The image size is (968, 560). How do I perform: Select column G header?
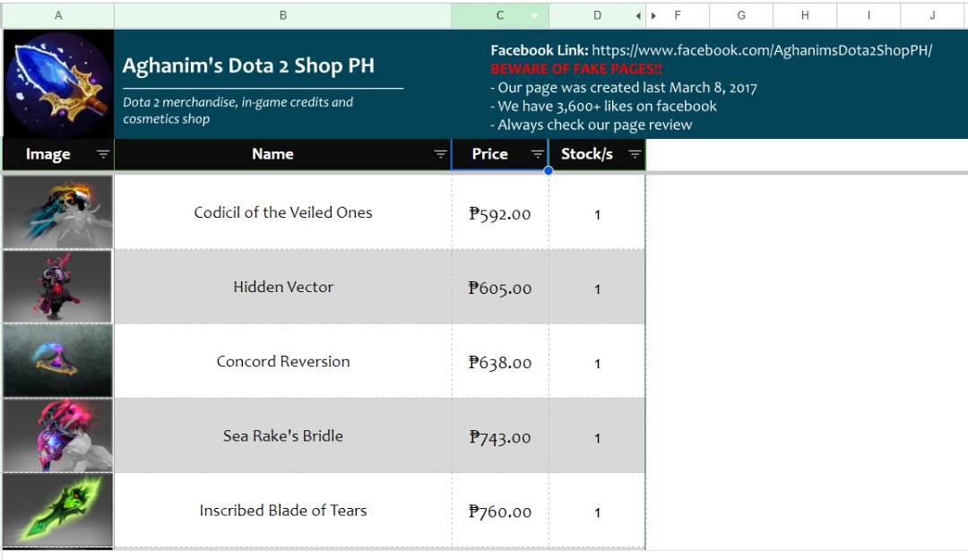coord(741,15)
